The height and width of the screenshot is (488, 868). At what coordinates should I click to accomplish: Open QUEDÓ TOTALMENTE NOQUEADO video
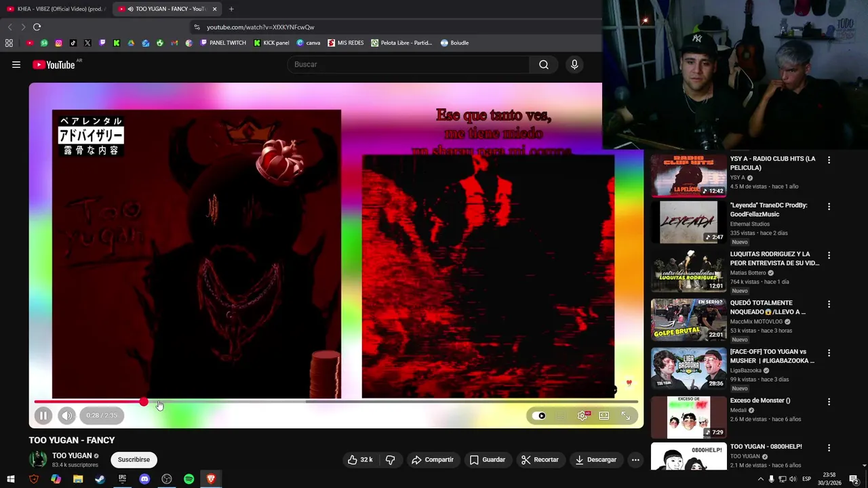pyautogui.click(x=689, y=319)
